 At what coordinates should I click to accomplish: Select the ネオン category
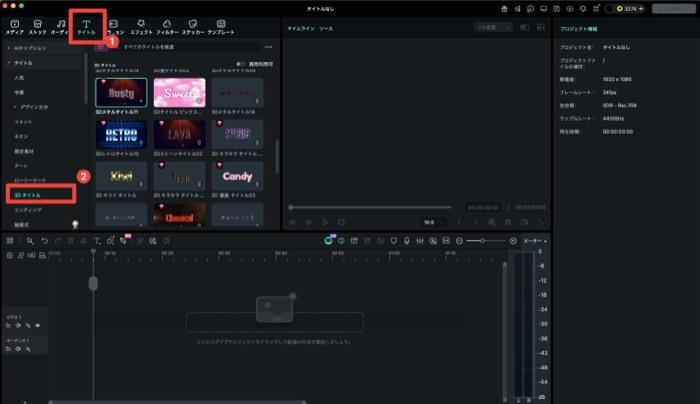coord(21,137)
